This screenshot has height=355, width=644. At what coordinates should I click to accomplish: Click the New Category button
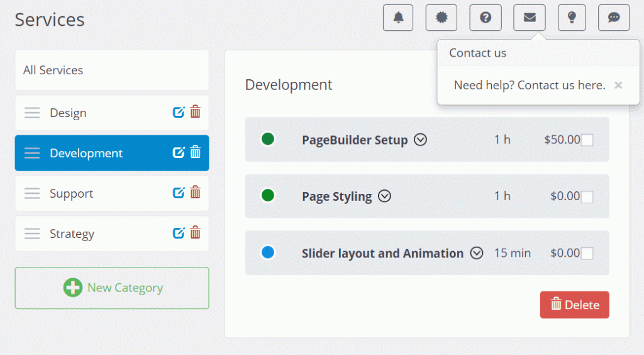point(112,288)
